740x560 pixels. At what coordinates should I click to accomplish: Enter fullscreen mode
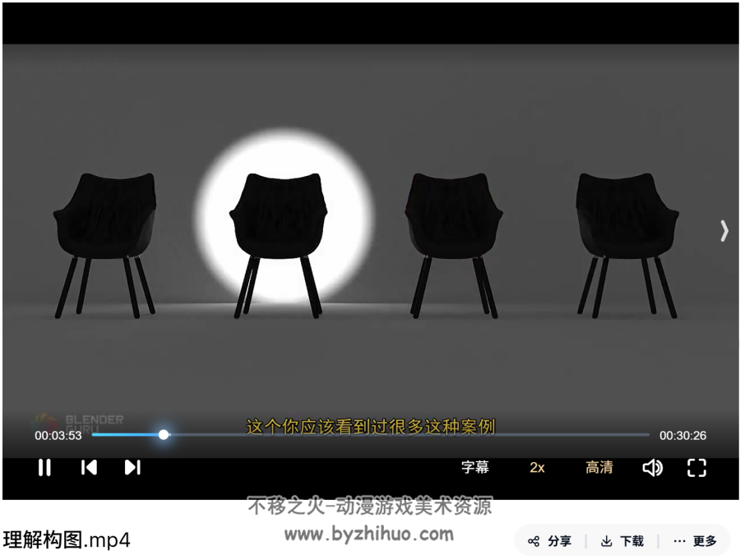(696, 468)
